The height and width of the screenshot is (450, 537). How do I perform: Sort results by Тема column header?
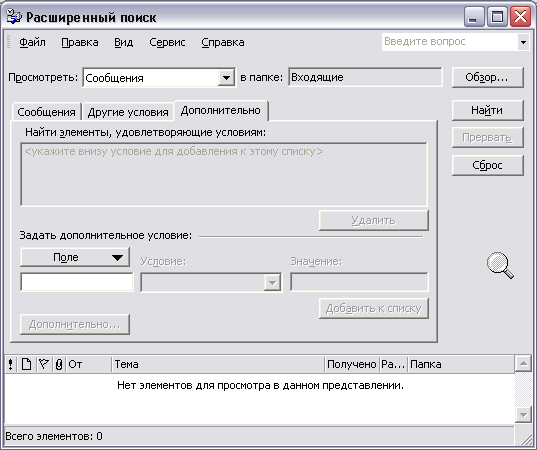pyautogui.click(x=218, y=364)
